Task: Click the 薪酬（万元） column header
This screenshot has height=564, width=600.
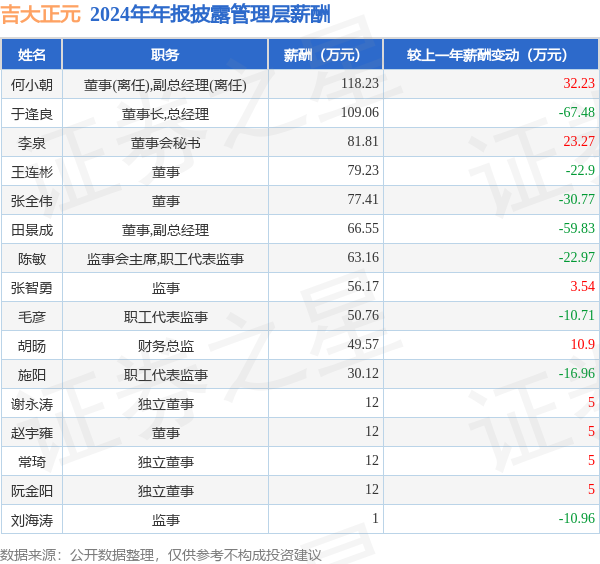Action: [326, 55]
